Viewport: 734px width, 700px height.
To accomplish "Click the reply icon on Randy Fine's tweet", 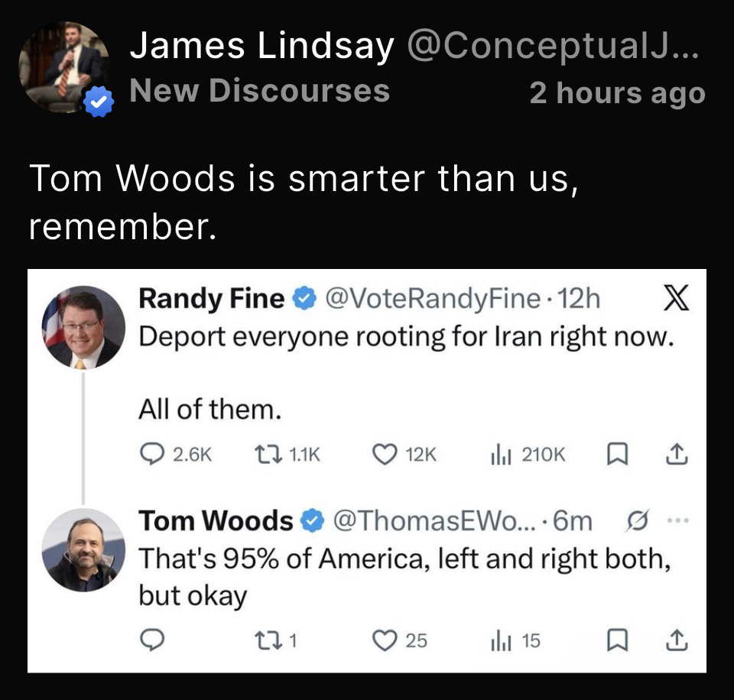I will tap(151, 454).
